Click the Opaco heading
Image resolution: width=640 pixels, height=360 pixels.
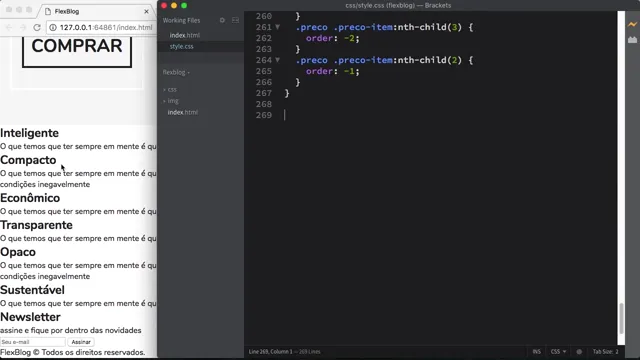coord(18,252)
